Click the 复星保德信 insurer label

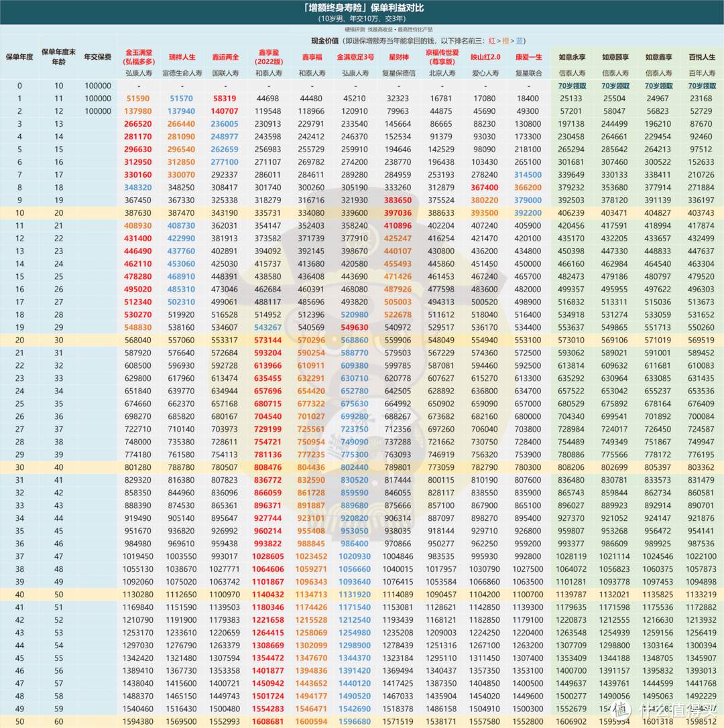398,73
